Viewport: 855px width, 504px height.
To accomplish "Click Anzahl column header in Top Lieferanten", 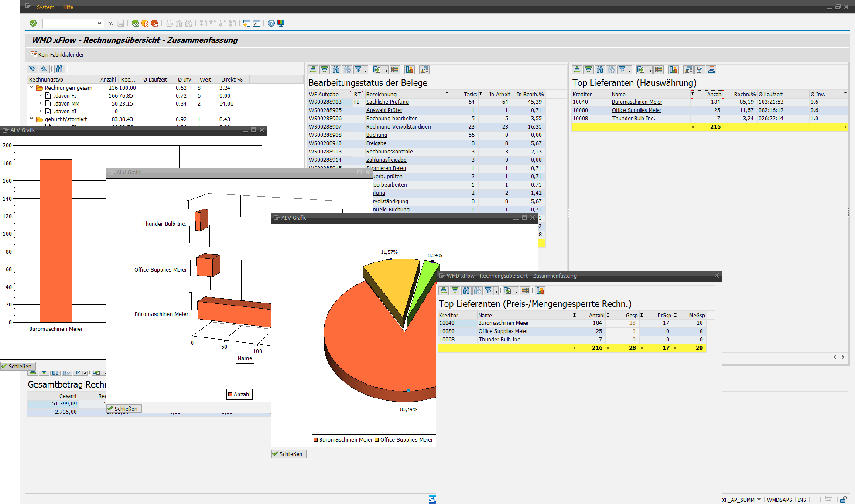I will [714, 94].
